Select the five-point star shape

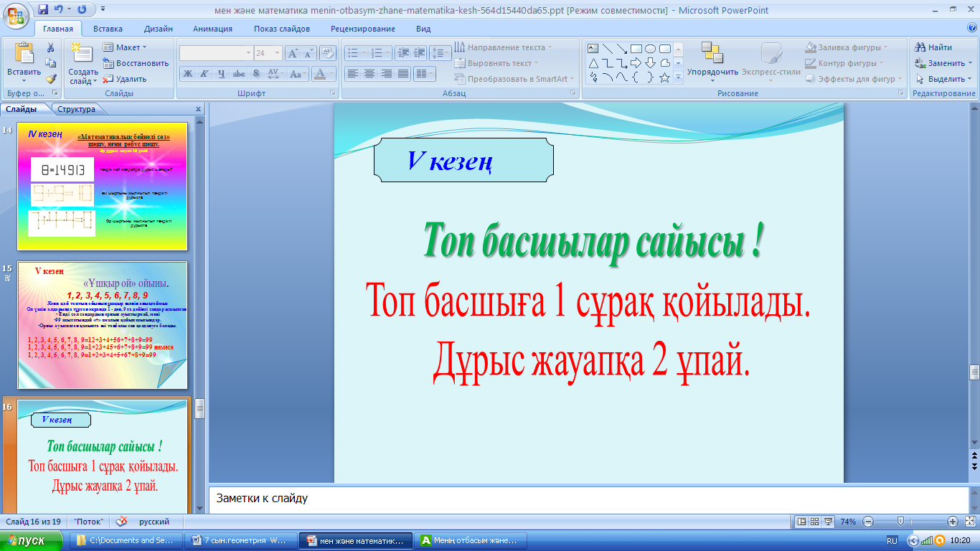(665, 77)
